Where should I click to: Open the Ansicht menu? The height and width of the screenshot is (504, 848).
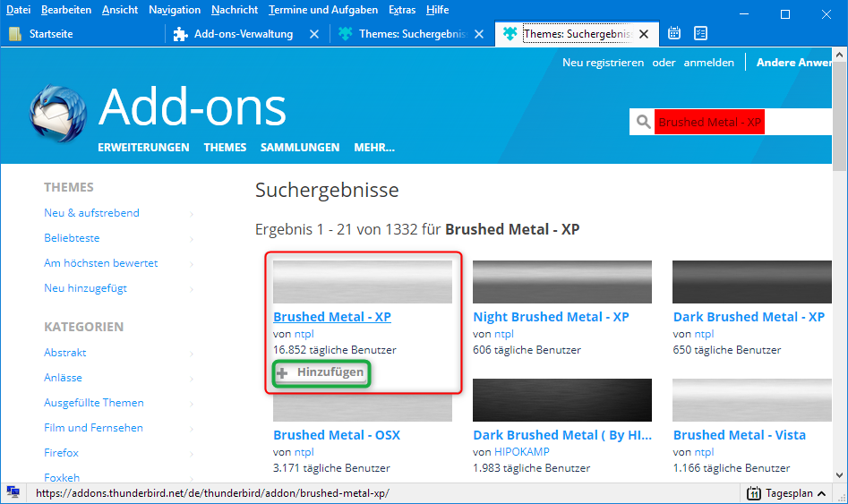(120, 10)
